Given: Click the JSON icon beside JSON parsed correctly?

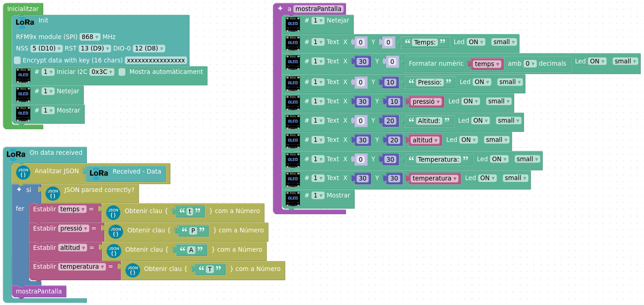Looking at the screenshot, I should click(x=53, y=193).
